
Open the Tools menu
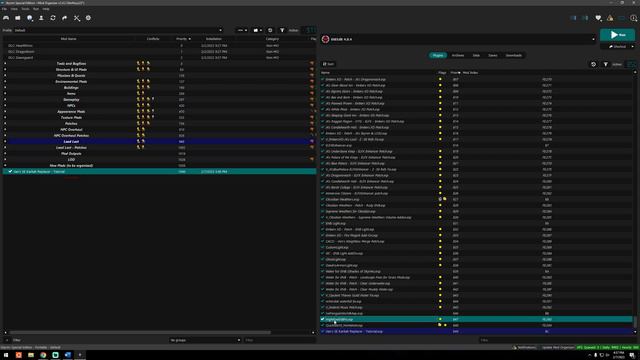(x=25, y=9)
